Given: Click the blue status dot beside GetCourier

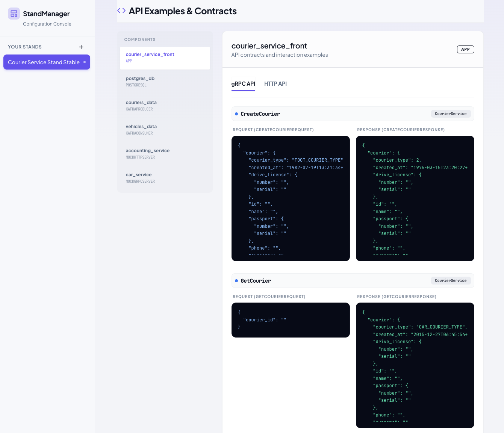Looking at the screenshot, I should (236, 280).
